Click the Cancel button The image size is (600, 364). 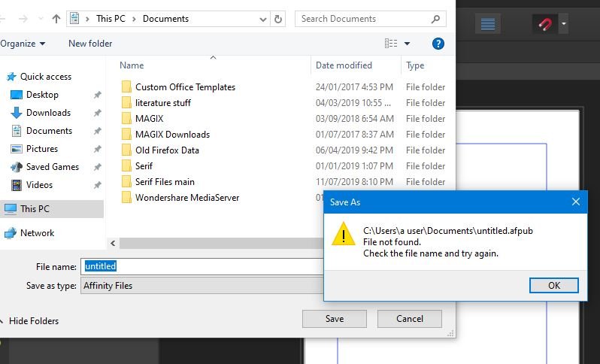click(410, 319)
